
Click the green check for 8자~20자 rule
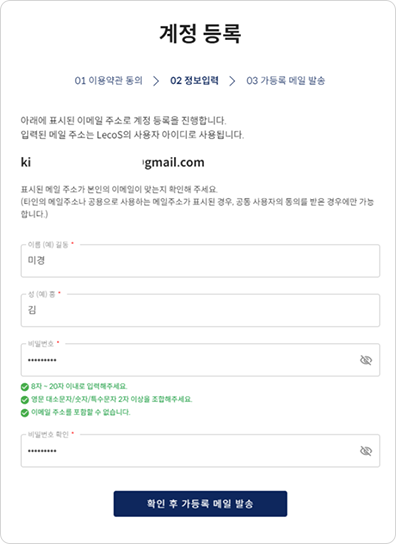pyautogui.click(x=25, y=386)
